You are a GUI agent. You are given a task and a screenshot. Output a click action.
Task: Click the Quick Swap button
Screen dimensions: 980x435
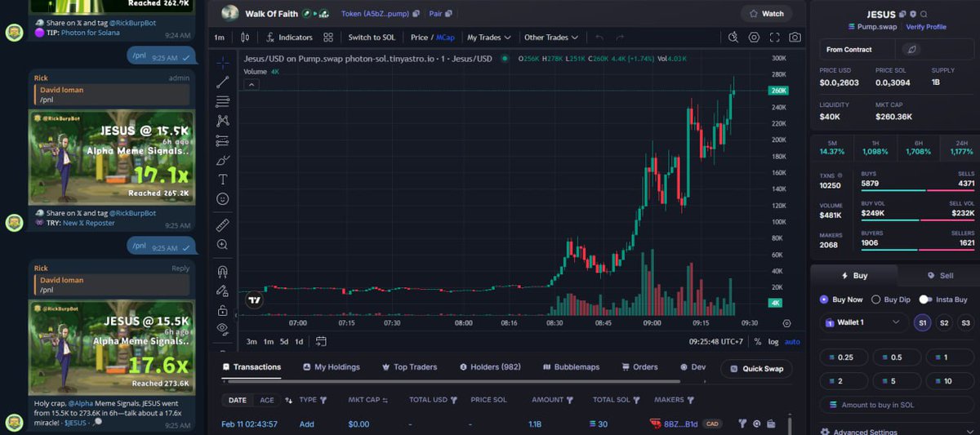(756, 369)
